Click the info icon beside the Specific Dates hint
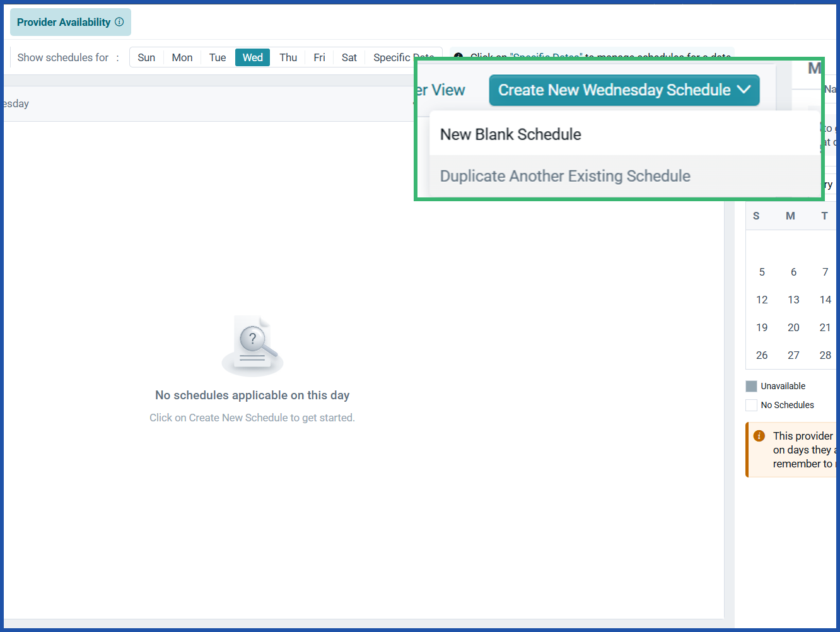 point(458,56)
